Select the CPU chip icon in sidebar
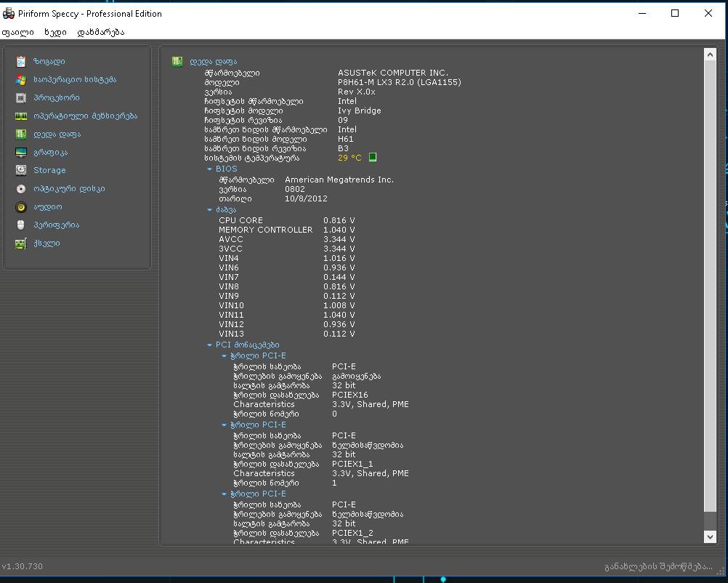The height and width of the screenshot is (583, 728). 21,98
